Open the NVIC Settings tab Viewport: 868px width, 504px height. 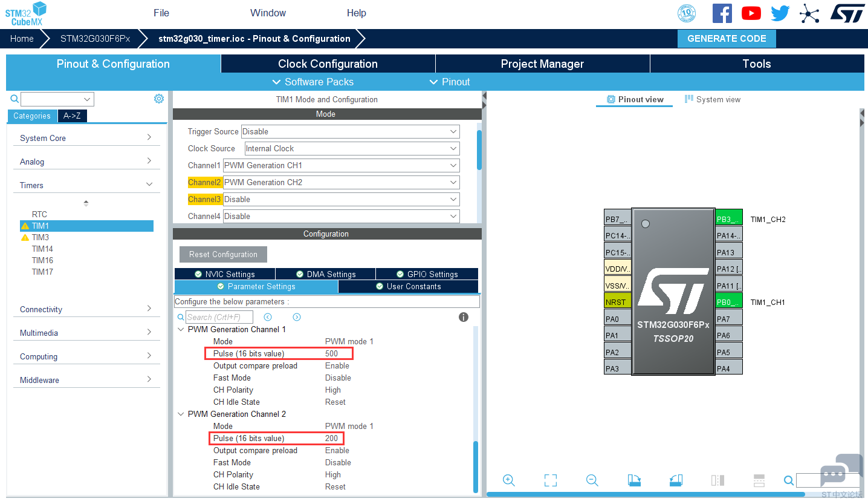pos(225,274)
